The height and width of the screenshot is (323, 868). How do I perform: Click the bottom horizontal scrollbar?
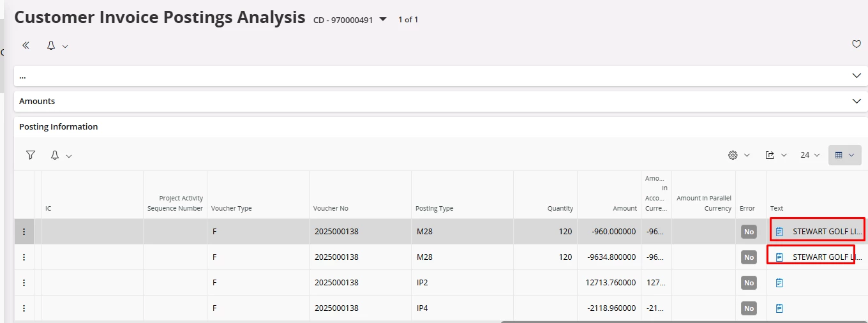[684, 322]
